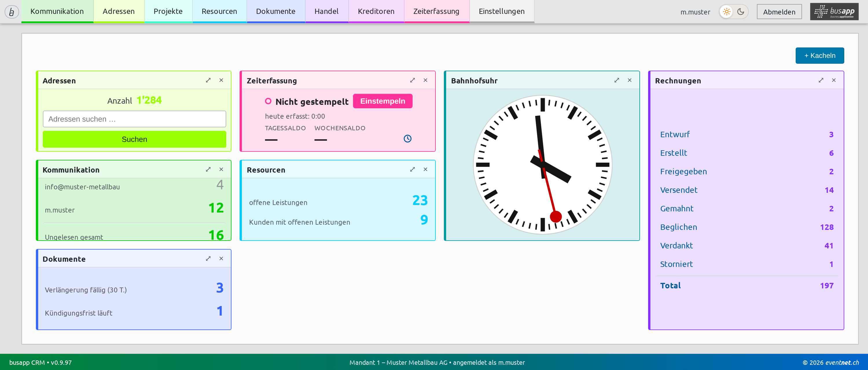Click Kunden mit offenen Leistungen row

point(338,221)
